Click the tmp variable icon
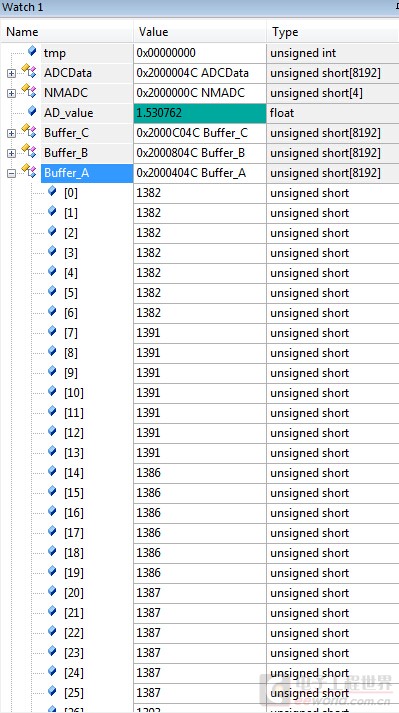 click(x=32, y=50)
